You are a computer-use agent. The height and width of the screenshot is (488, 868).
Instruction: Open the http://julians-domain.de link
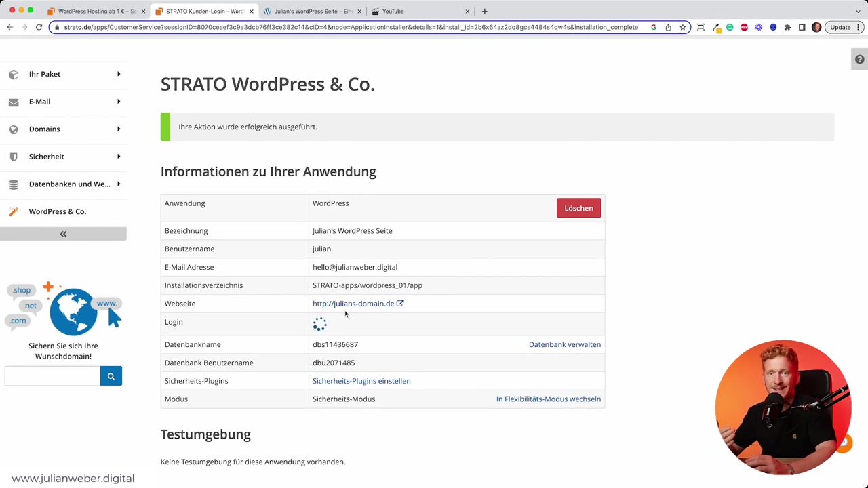353,304
